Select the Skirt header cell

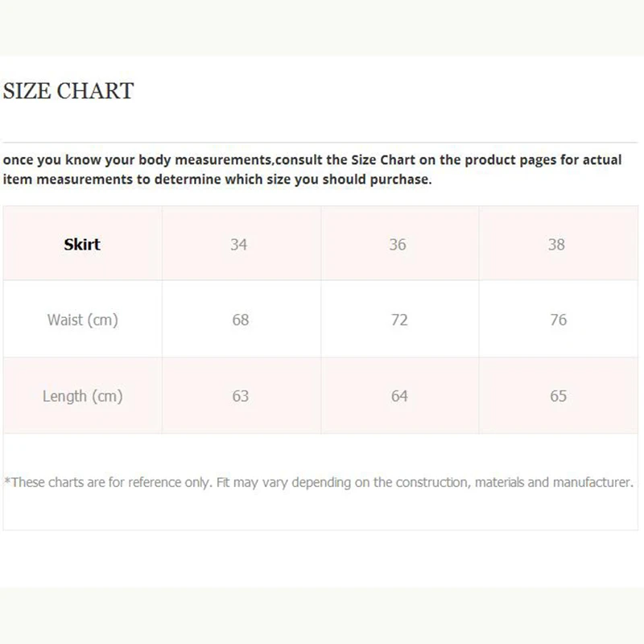coord(82,244)
